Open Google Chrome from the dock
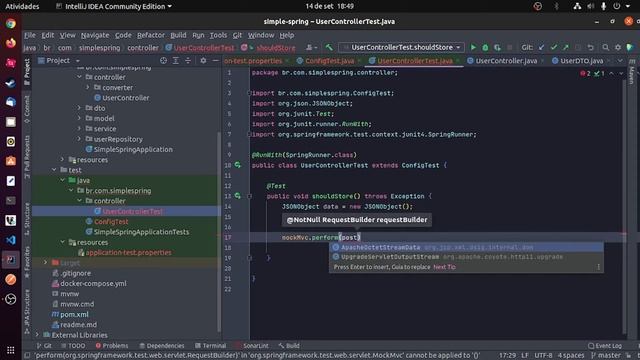This screenshot has height=360, width=640. (11, 24)
